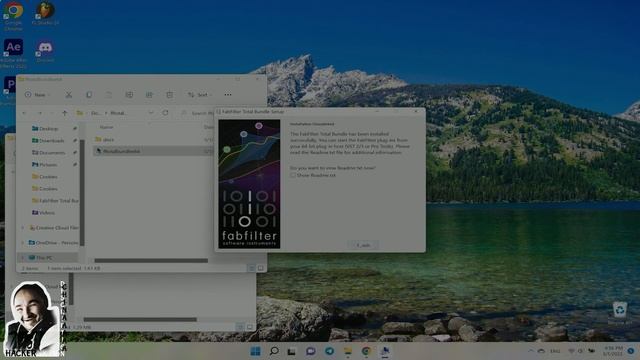
Task: Go up one folder level in Explorer
Action: coord(64,113)
